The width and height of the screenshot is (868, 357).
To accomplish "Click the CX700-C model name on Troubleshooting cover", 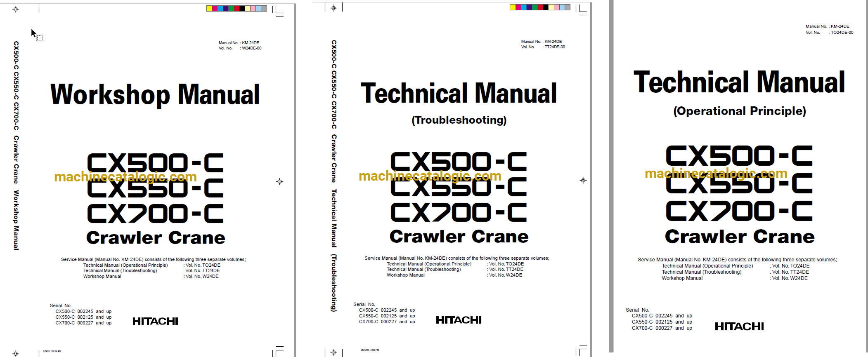I will click(459, 212).
